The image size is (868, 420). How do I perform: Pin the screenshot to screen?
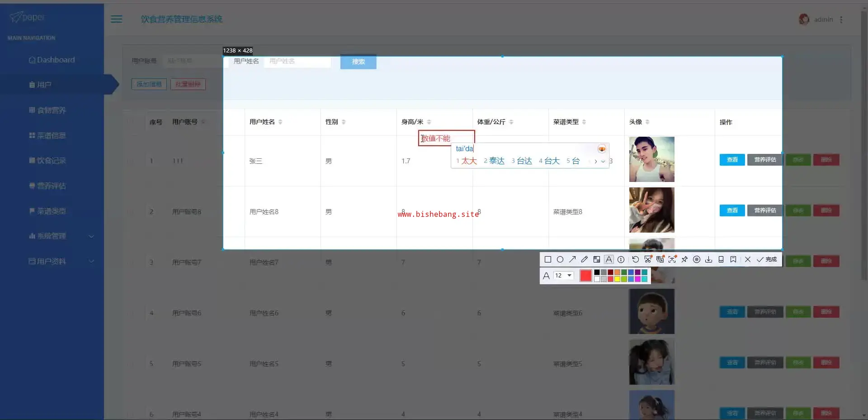click(684, 259)
